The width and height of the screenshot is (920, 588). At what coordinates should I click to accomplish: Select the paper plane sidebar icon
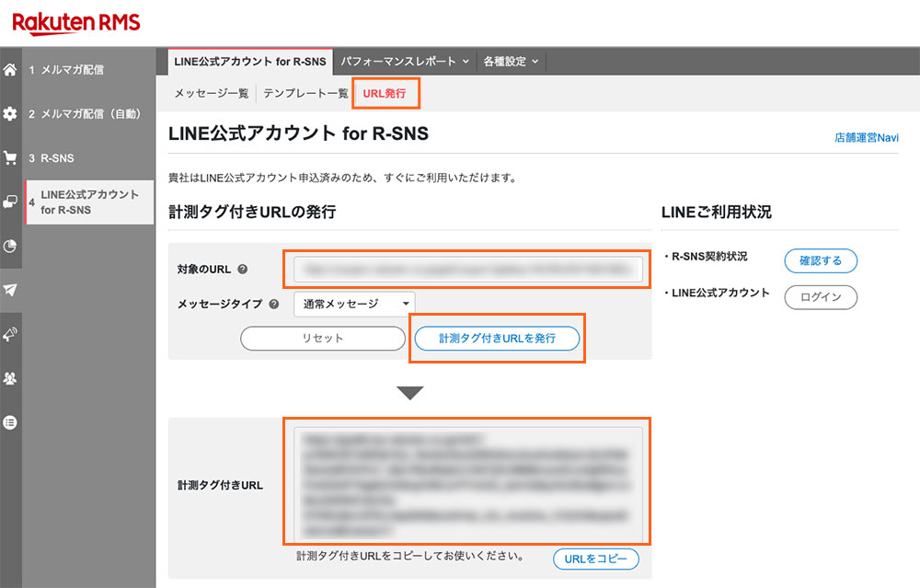click(10, 290)
